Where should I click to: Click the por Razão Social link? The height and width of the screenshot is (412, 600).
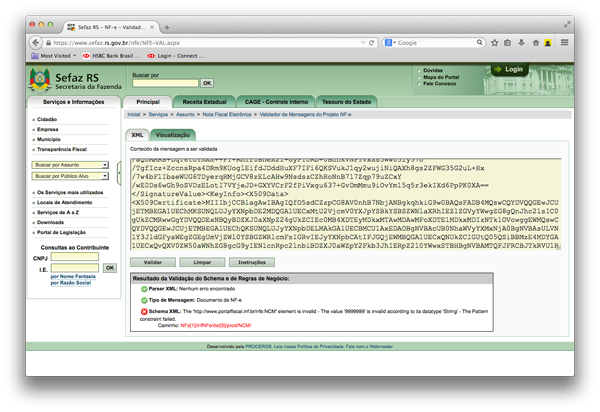click(x=71, y=283)
